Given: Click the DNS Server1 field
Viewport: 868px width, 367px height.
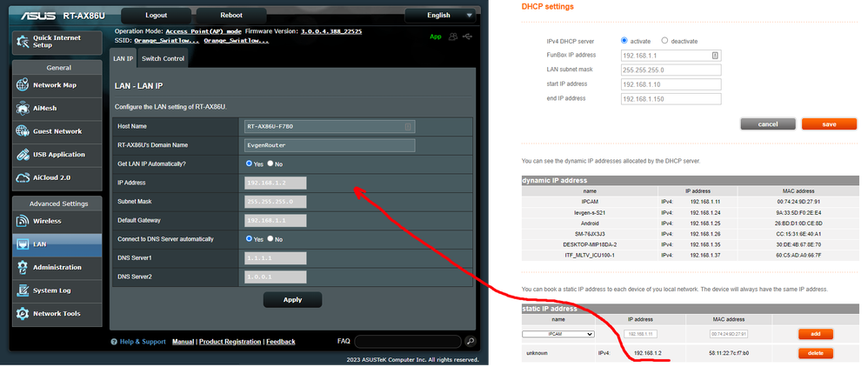Looking at the screenshot, I should [276, 258].
